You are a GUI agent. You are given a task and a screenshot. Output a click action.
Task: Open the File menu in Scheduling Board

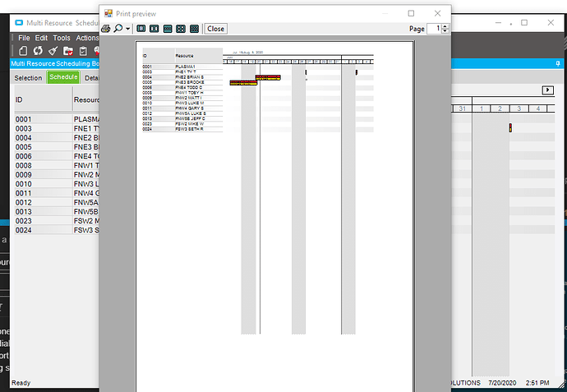click(24, 38)
